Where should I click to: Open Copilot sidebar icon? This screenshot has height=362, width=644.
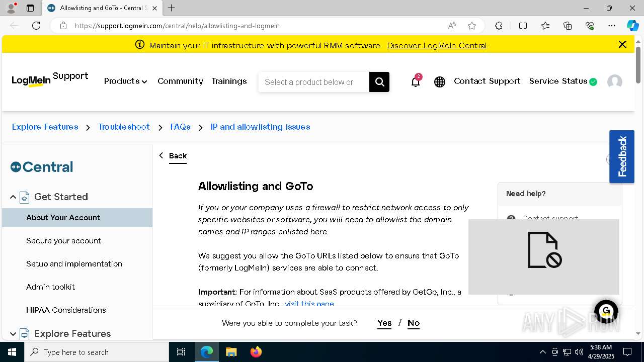(x=632, y=26)
